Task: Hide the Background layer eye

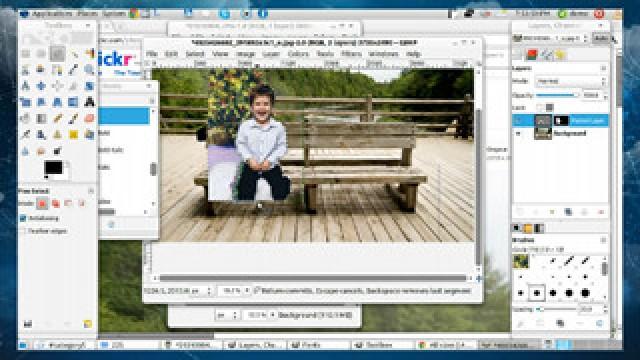Action: [518, 133]
